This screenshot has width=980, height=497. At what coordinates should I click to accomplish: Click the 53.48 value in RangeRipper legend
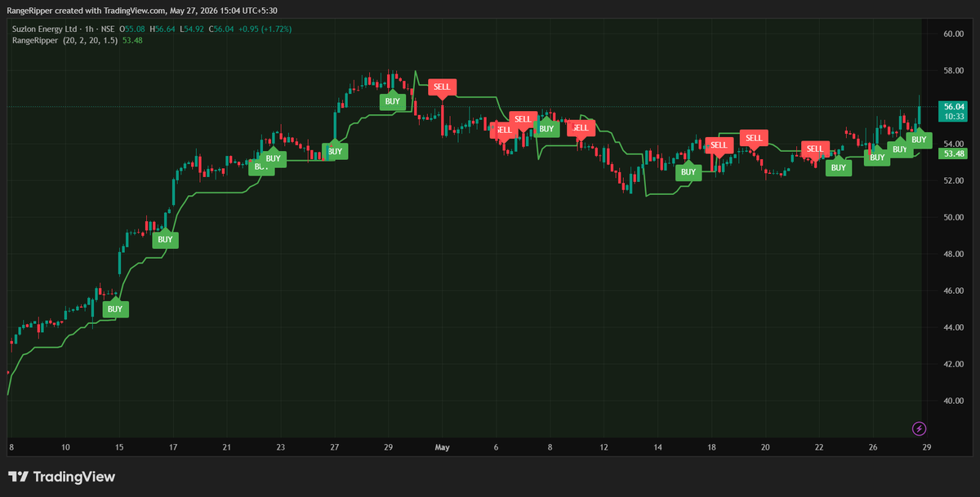(132, 41)
